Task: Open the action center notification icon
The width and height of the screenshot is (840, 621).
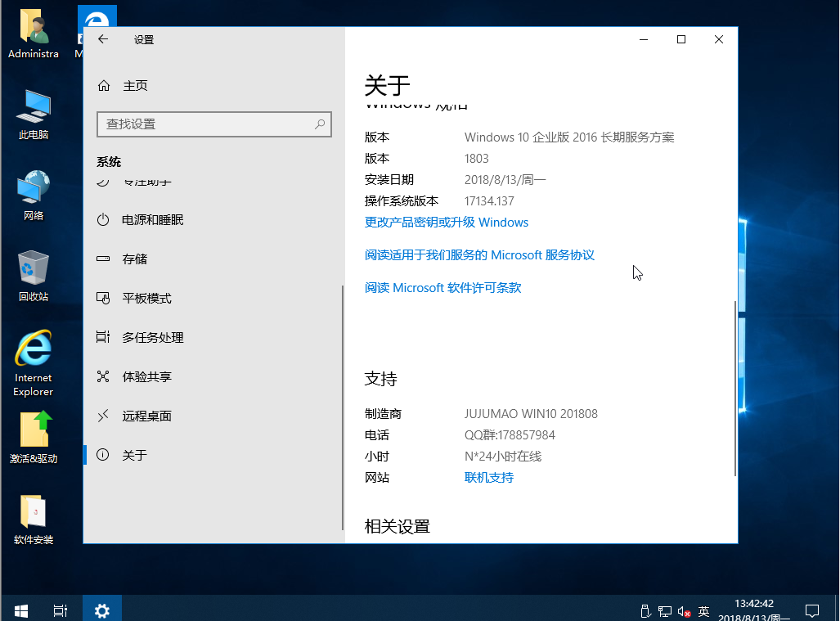Action: pos(812,610)
